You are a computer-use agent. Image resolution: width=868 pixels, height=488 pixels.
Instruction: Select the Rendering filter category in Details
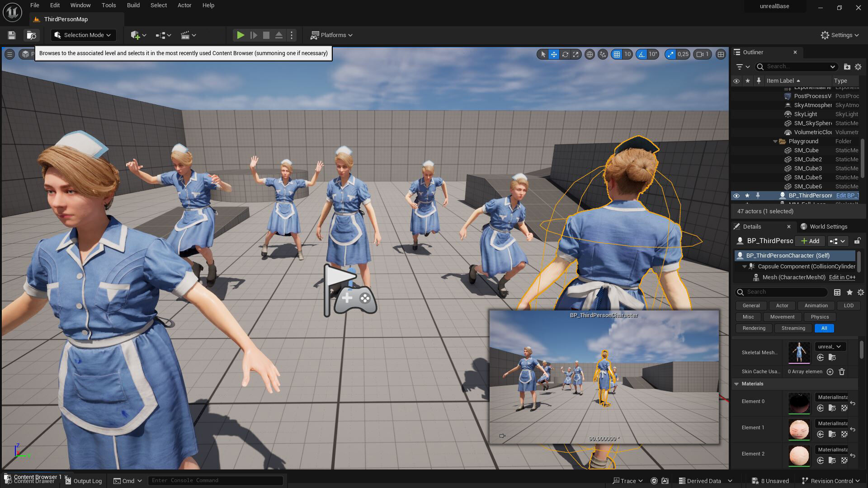pos(754,328)
